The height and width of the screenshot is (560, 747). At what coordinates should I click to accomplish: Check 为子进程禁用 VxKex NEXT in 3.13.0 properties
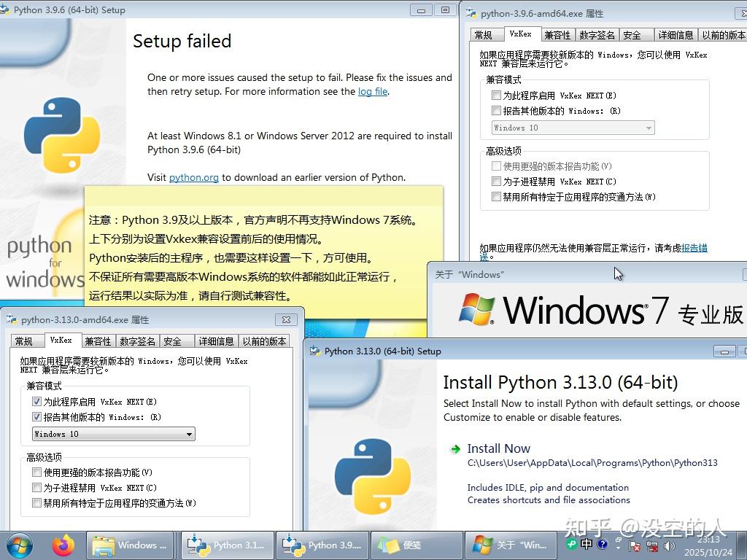(36, 487)
